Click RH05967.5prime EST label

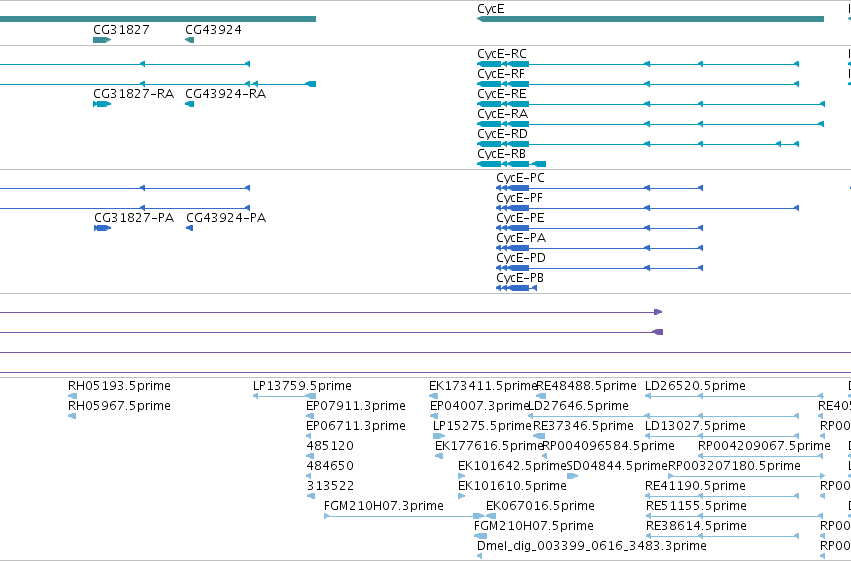coord(119,406)
